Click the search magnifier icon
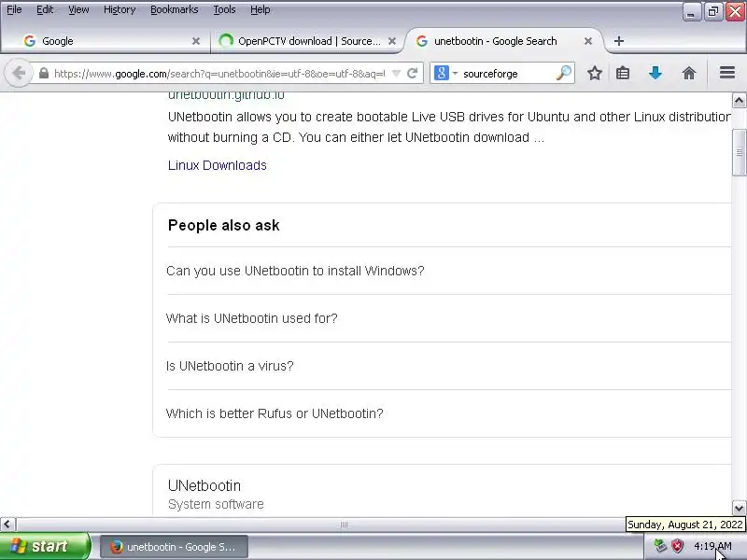 click(564, 74)
